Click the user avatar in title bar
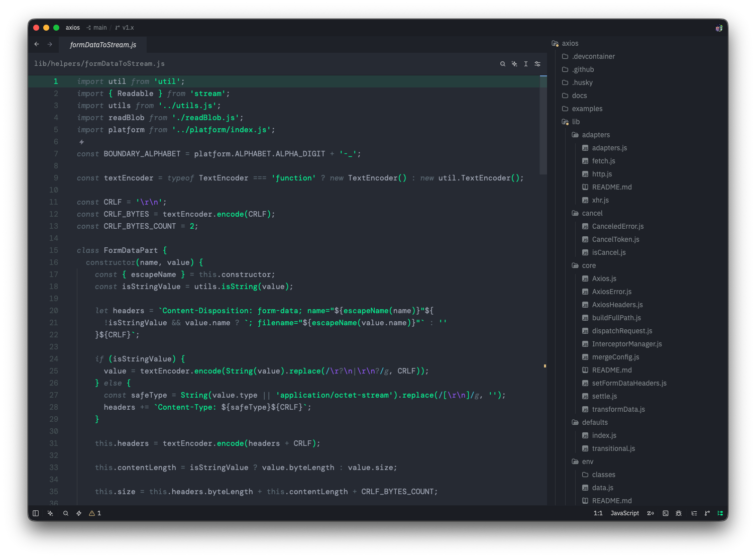Viewport: 756px width, 558px height. 719,28
